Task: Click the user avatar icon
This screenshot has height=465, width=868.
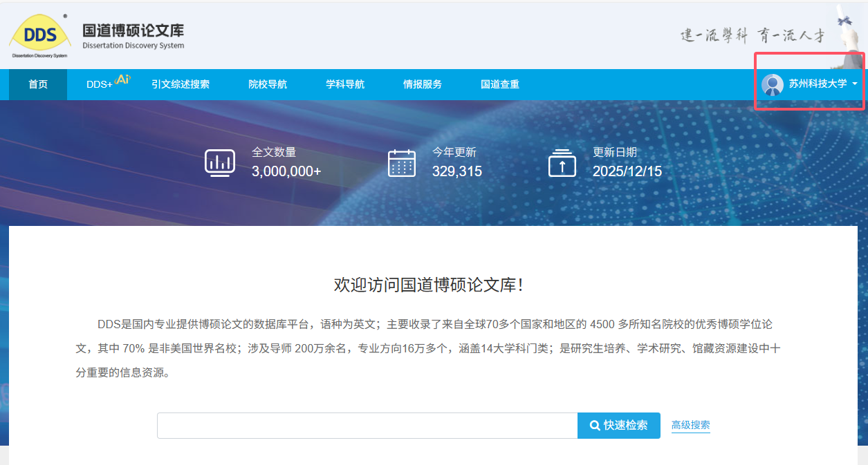Action: (x=772, y=84)
